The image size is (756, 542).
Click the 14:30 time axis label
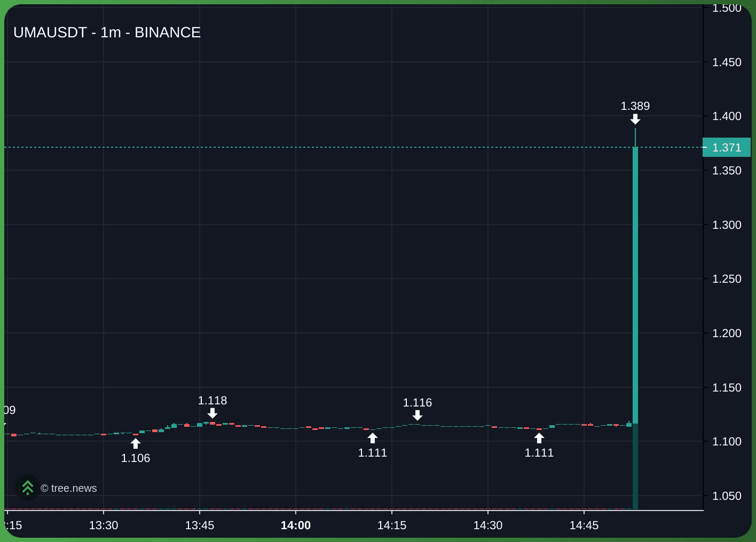pyautogui.click(x=488, y=525)
